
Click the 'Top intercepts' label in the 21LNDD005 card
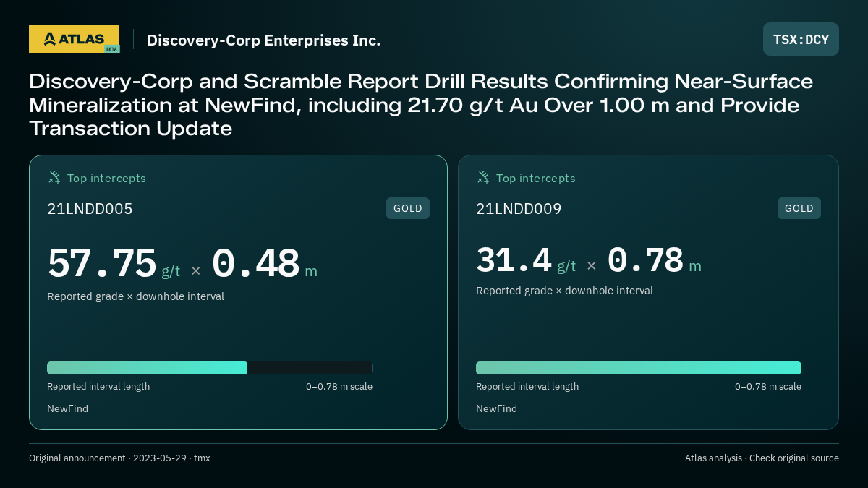click(106, 178)
